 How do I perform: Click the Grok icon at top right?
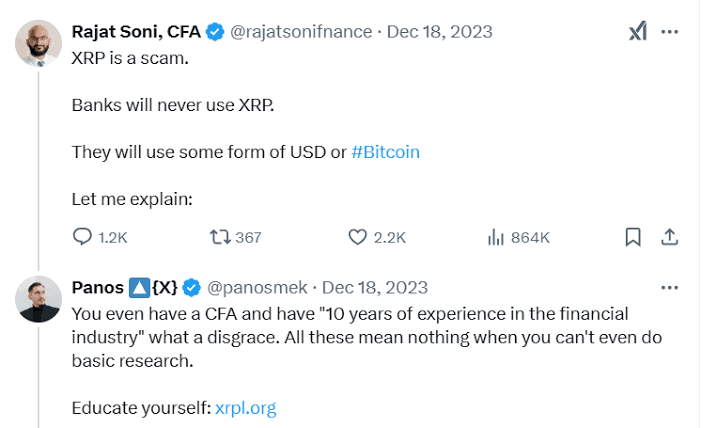637,32
